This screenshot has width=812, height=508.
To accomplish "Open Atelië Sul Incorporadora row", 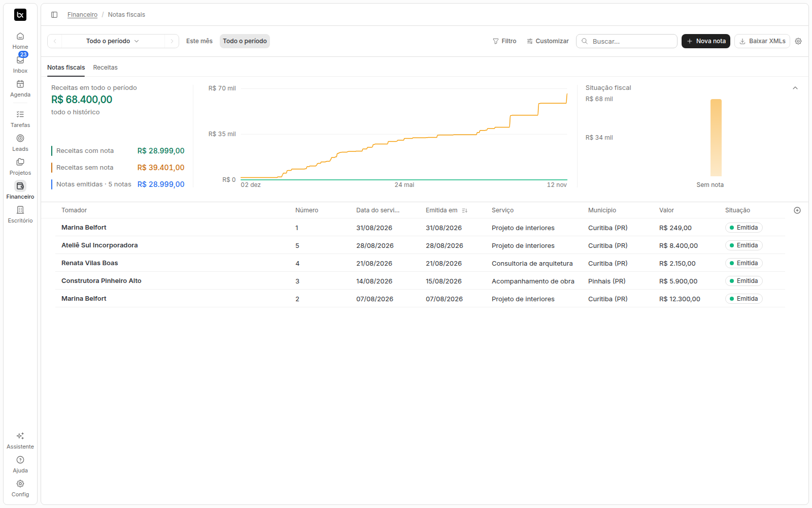I will (x=420, y=245).
